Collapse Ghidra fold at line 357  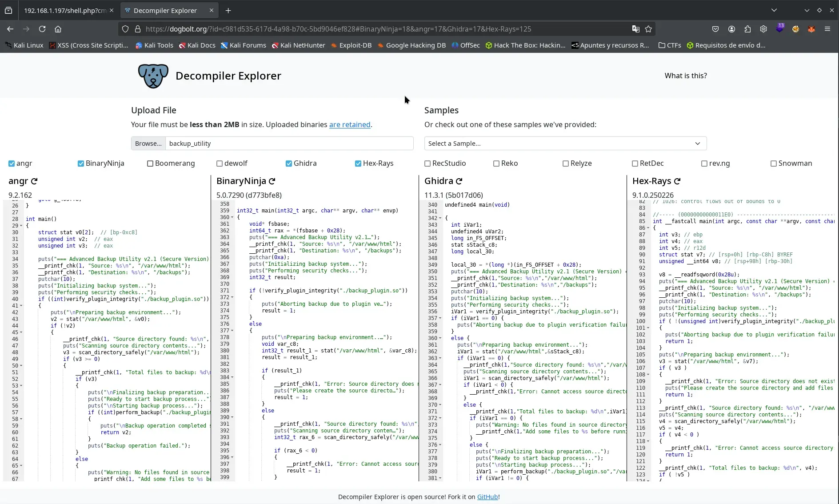point(440,318)
